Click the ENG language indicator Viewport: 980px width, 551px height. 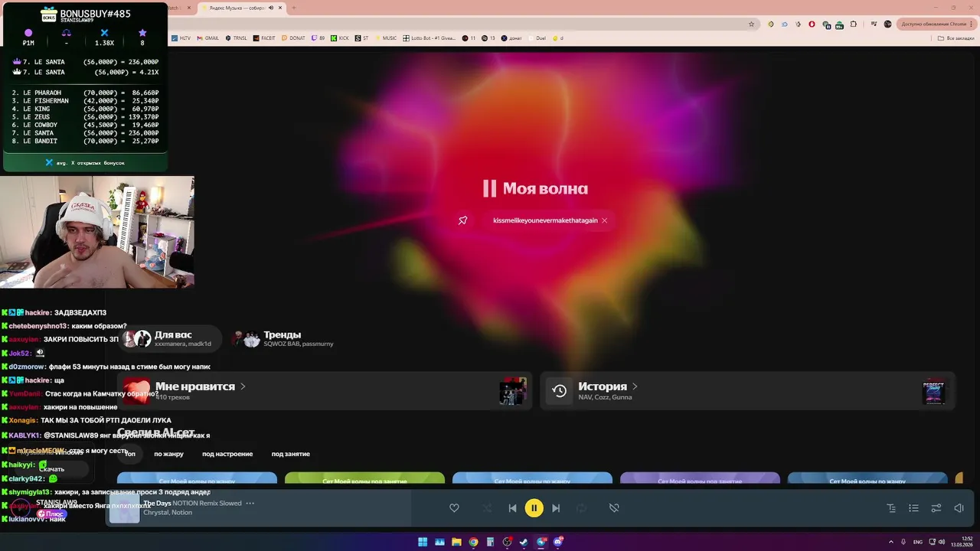918,542
